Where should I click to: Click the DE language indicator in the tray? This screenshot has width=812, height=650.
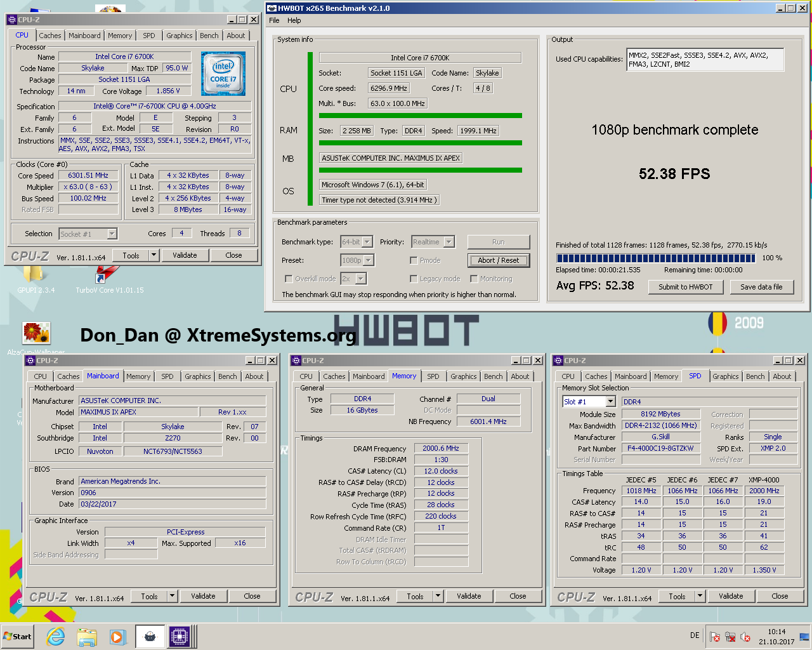point(695,635)
